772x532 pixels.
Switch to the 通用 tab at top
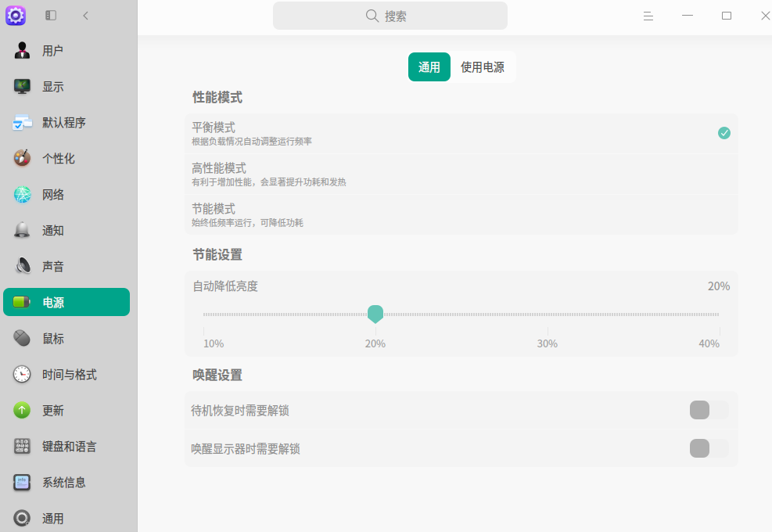point(429,67)
